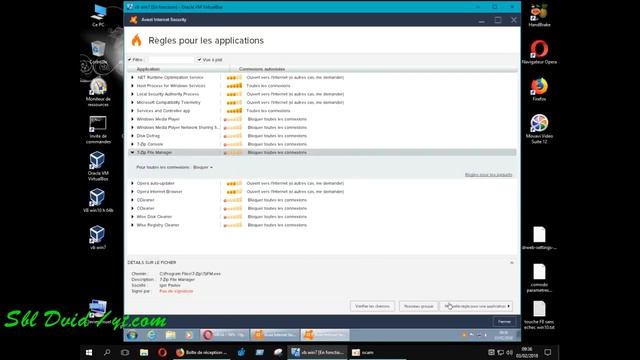The image size is (640, 360).
Task: Select first Avast task in VM taskbar
Action: (275, 335)
